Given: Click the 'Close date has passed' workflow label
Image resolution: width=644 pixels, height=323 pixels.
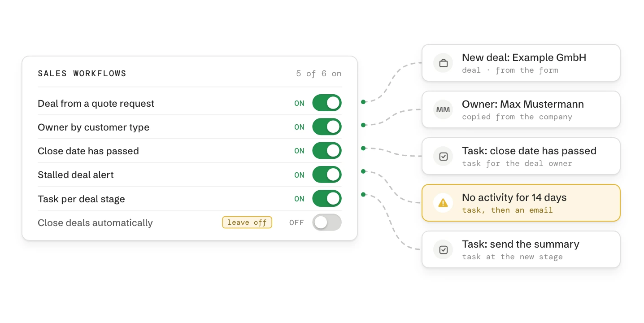Looking at the screenshot, I should (x=88, y=151).
